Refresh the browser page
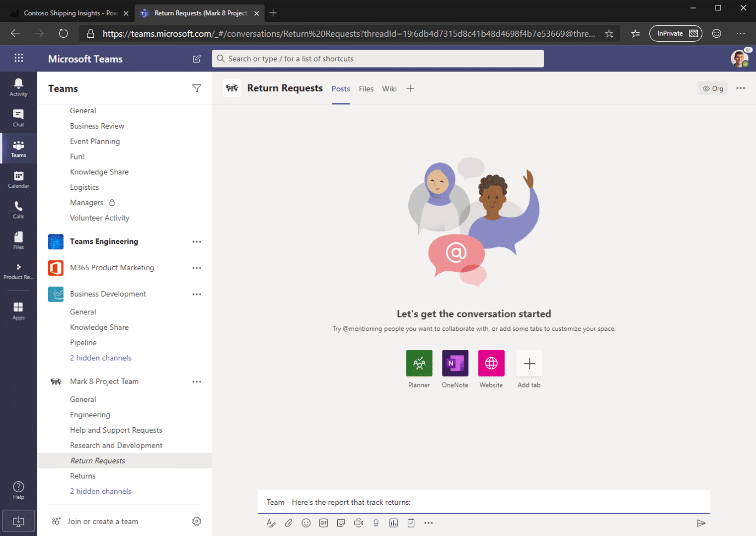Screen dimensions: 756x536 pos(63,34)
